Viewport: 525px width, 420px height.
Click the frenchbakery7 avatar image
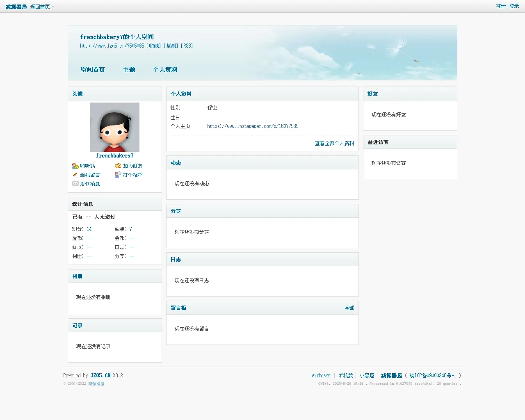115,127
